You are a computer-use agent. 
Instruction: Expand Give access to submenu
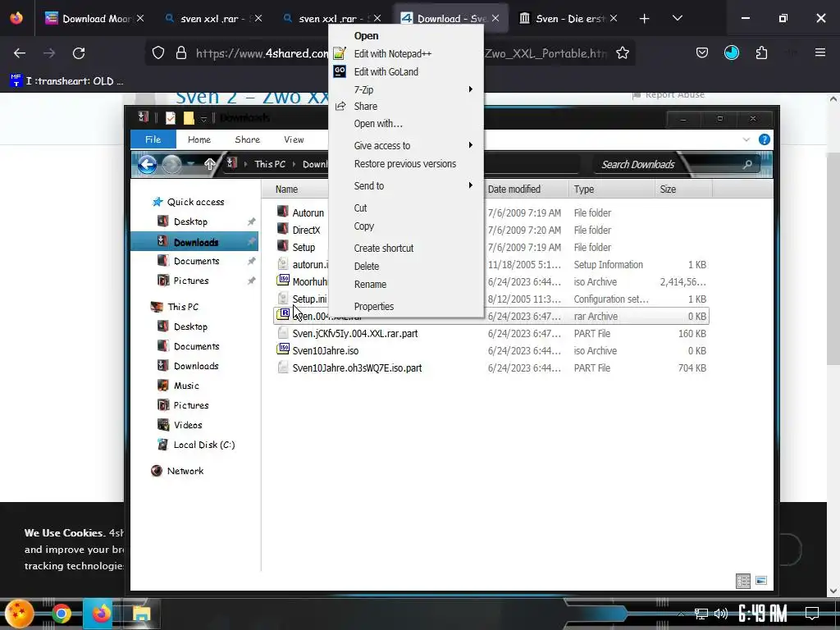pyautogui.click(x=407, y=146)
